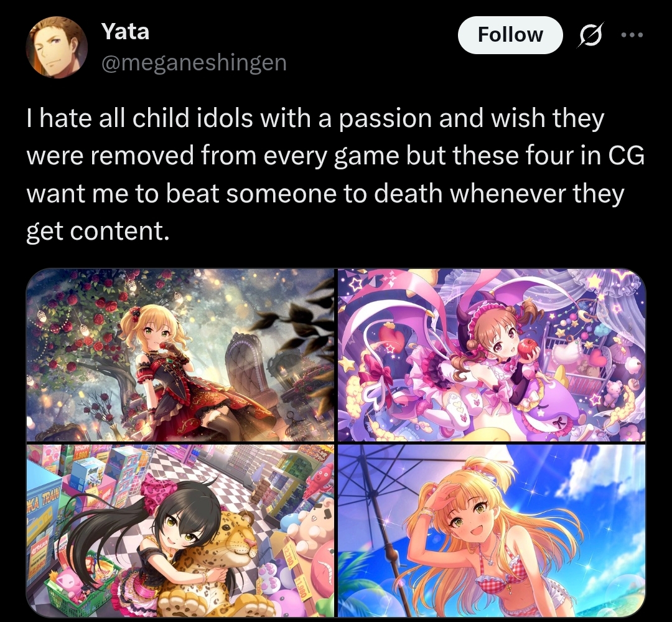This screenshot has height=622, width=672.
Task: Open the girl hugging leopard plush image
Action: pyautogui.click(x=180, y=530)
